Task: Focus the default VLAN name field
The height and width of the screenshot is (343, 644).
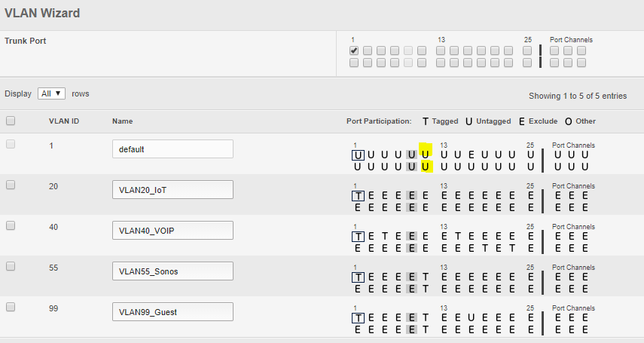Action: pos(172,149)
